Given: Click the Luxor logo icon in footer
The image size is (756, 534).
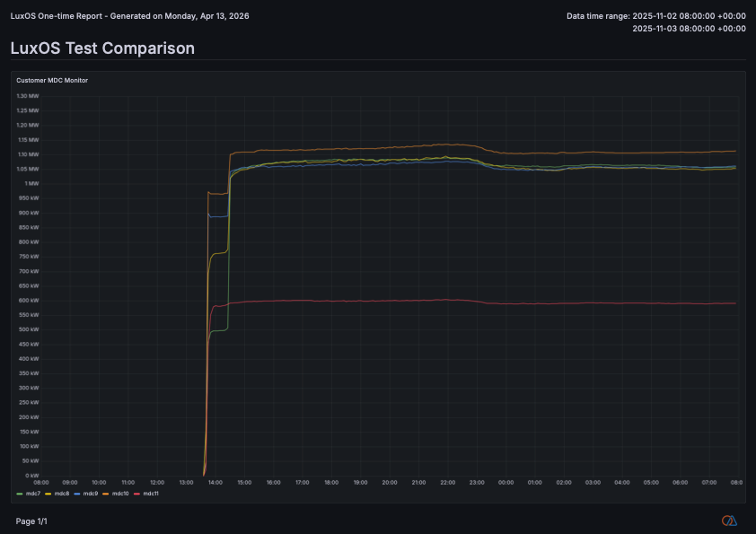Looking at the screenshot, I should pyautogui.click(x=729, y=521).
